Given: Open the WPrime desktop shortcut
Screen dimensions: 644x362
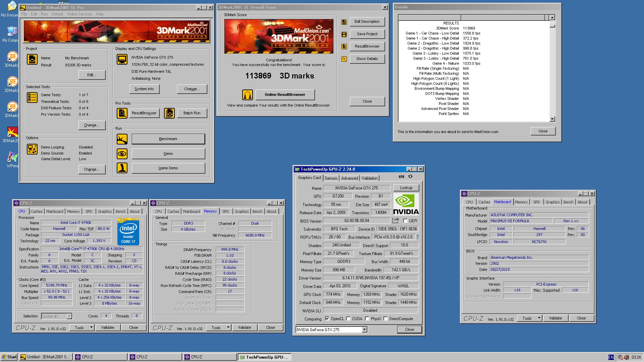Looking at the screenshot, I should pos(12,160).
